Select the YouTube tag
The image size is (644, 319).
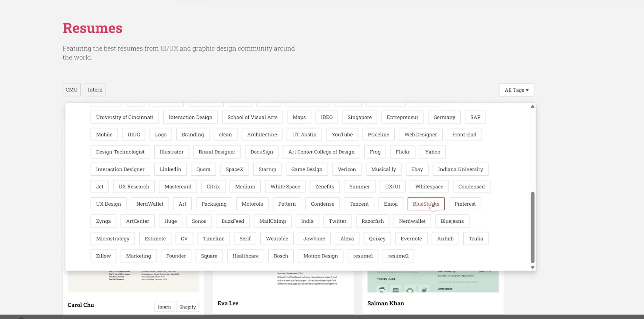[342, 135]
